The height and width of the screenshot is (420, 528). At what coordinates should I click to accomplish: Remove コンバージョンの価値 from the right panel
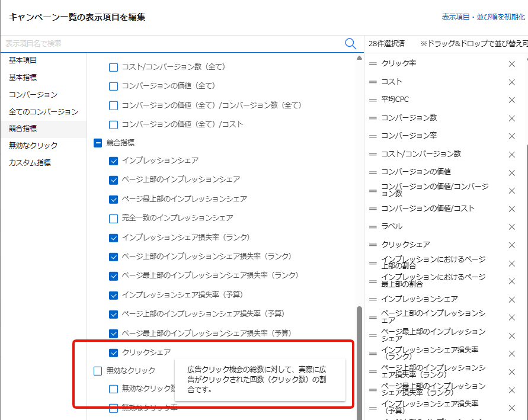pyautogui.click(x=511, y=172)
